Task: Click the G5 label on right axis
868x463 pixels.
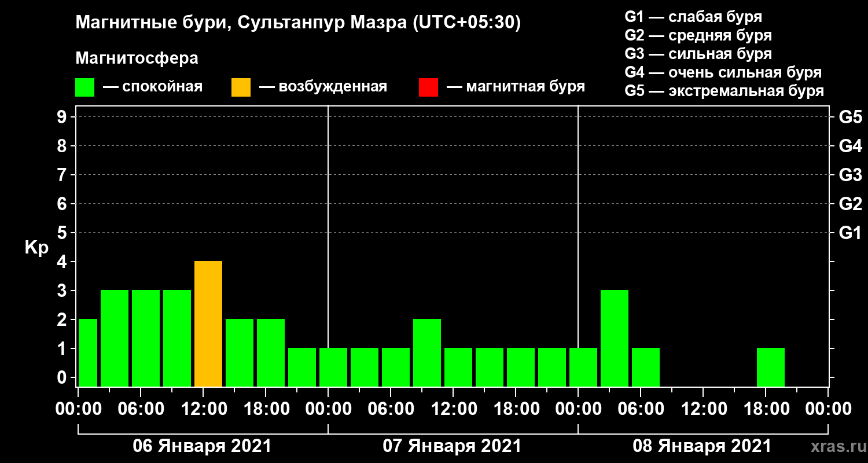Action: tap(850, 117)
